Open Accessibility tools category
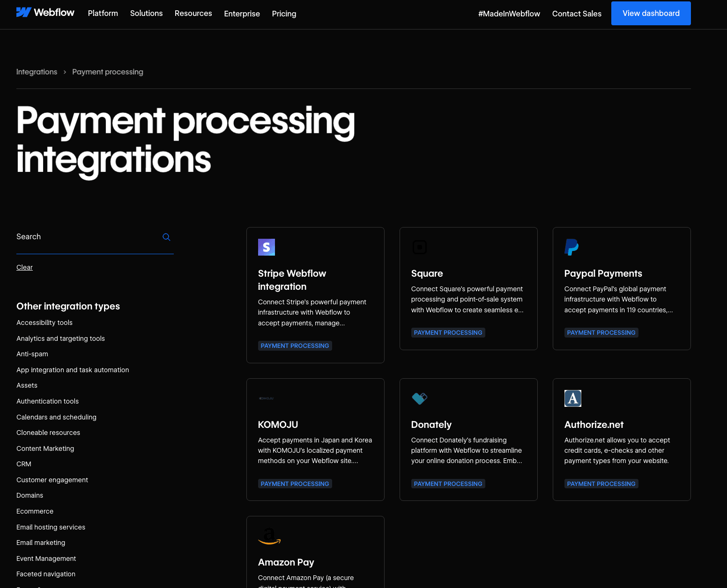This screenshot has width=727, height=588. coord(45,323)
